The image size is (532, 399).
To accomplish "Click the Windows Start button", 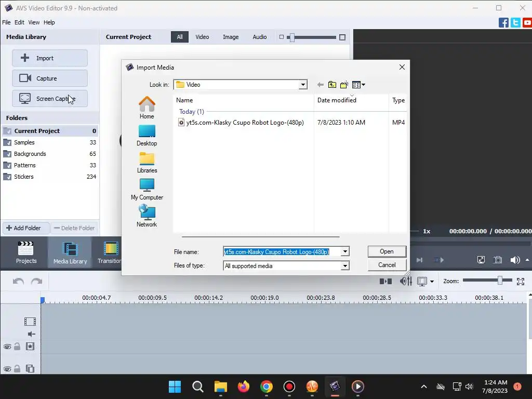I will tap(175, 387).
